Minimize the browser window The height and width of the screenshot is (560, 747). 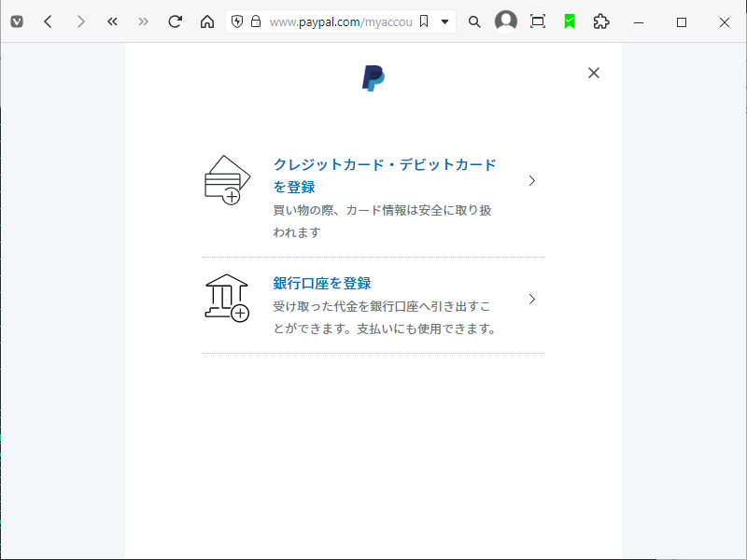coord(639,22)
